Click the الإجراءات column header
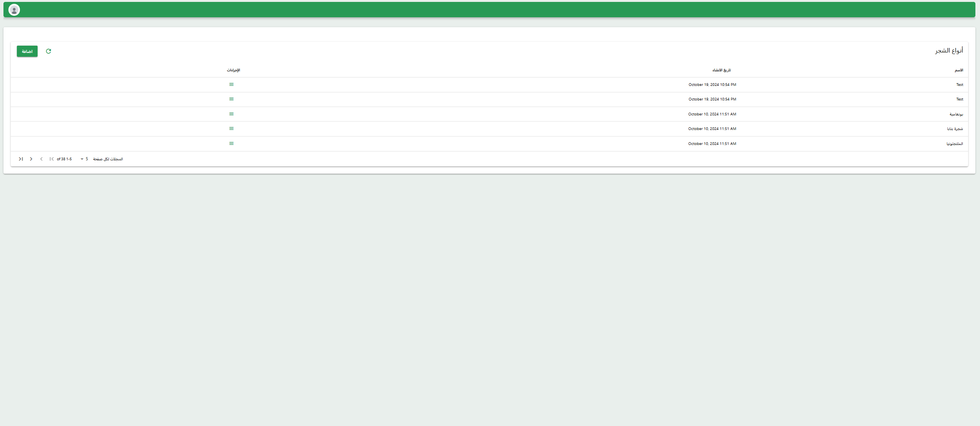Image resolution: width=980 pixels, height=426 pixels. (x=233, y=70)
